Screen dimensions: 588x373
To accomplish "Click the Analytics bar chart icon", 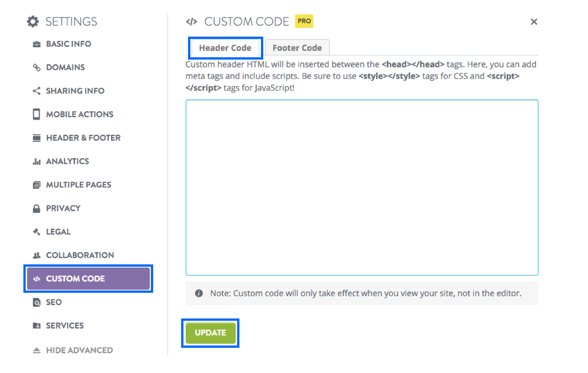I will pos(37,161).
